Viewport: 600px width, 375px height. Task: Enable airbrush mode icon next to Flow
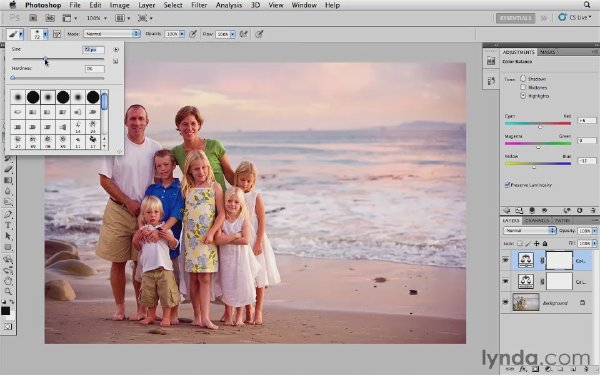(243, 34)
